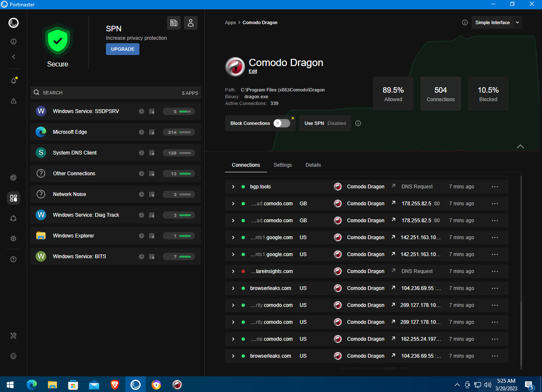542x392 pixels.
Task: Switch to the Details tab
Action: coord(313,165)
